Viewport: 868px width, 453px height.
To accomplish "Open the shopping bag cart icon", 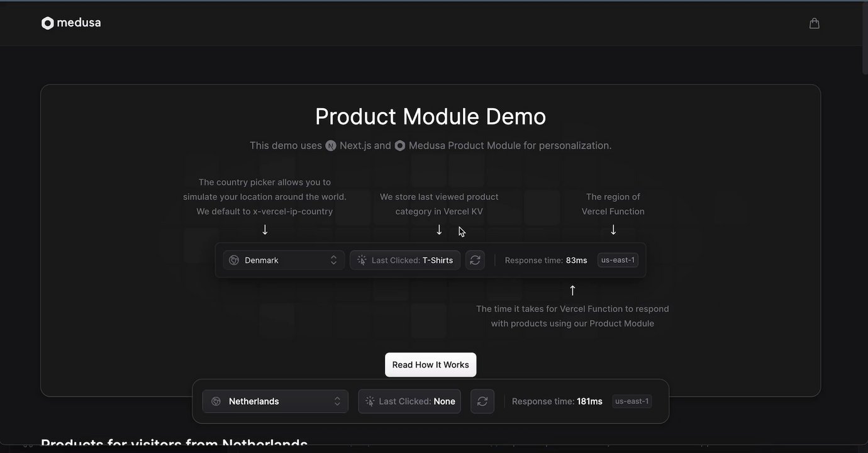I will pyautogui.click(x=814, y=23).
